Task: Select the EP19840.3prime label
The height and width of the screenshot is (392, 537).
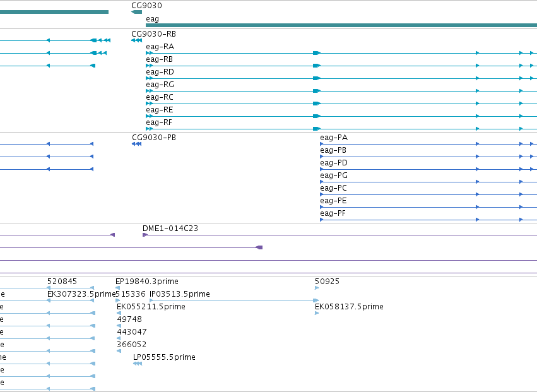Action: coord(147,282)
